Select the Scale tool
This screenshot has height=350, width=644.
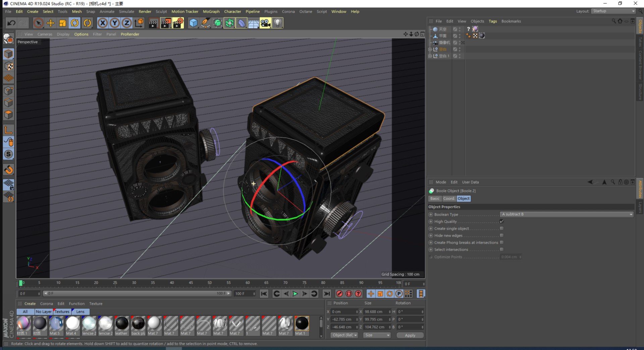(x=62, y=23)
